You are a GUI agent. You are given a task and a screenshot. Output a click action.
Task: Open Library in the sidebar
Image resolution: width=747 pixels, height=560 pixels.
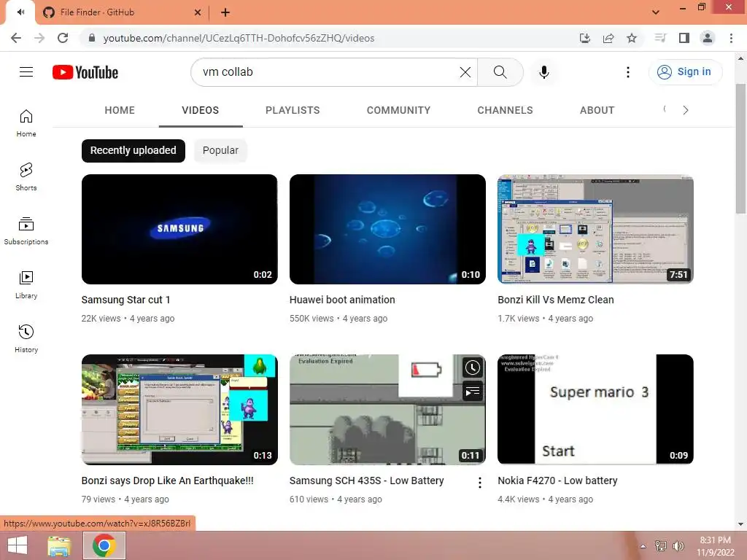click(x=26, y=285)
